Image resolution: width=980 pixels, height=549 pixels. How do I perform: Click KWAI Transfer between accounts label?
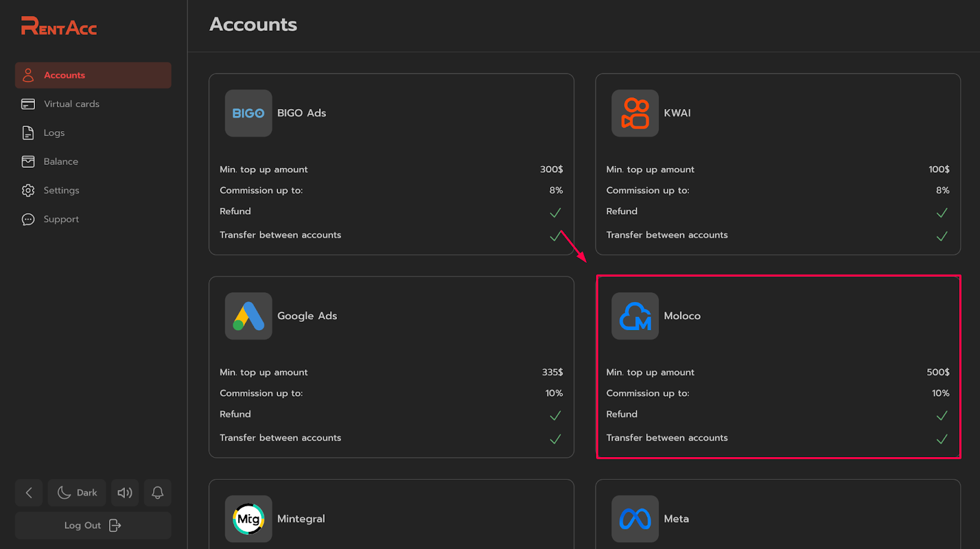[x=667, y=235]
